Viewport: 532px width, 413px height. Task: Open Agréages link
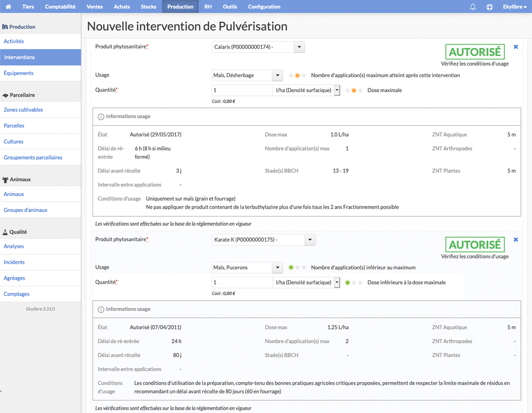[x=14, y=278]
